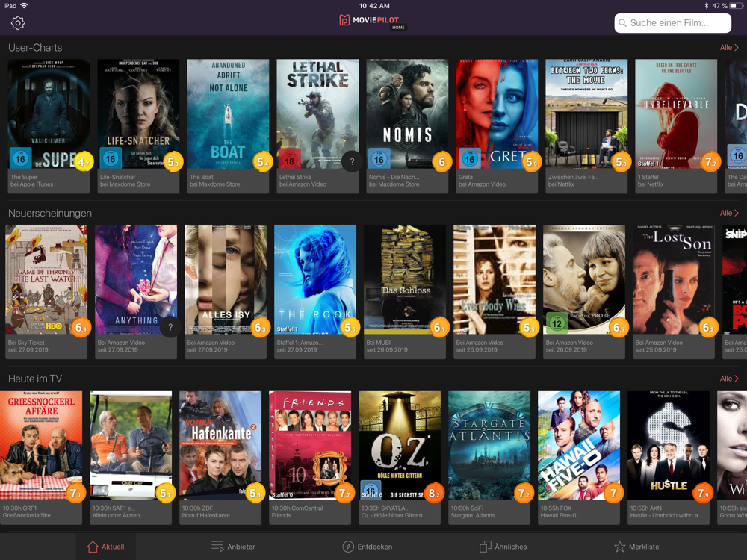The height and width of the screenshot is (560, 747).
Task: Open the Nomis movie poster
Action: tap(407, 113)
